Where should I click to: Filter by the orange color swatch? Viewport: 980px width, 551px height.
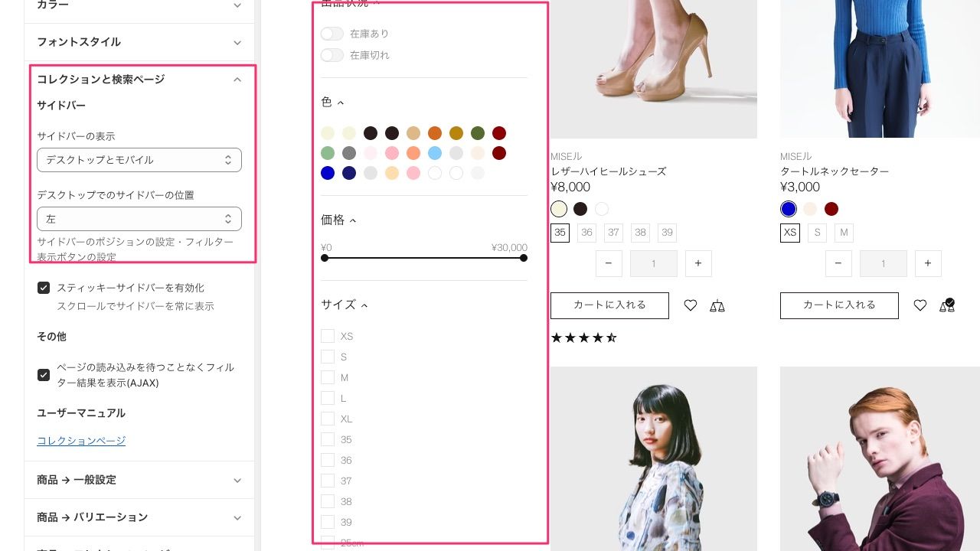tap(435, 133)
